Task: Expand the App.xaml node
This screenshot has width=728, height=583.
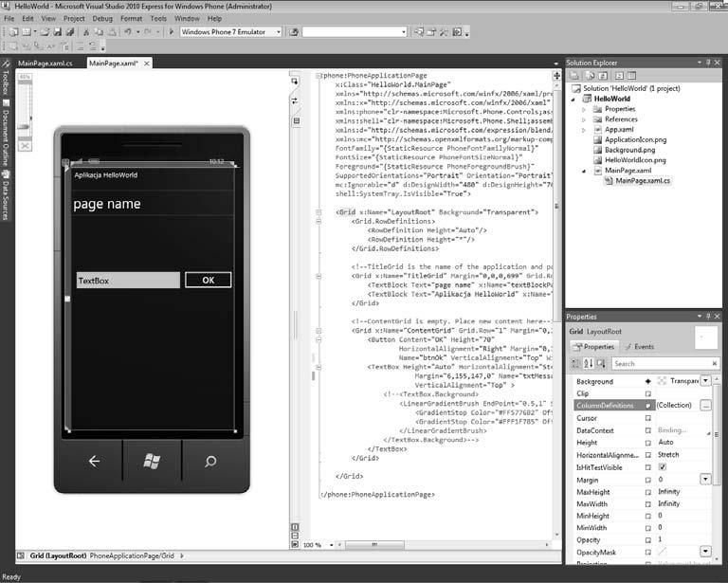Action: pos(584,130)
